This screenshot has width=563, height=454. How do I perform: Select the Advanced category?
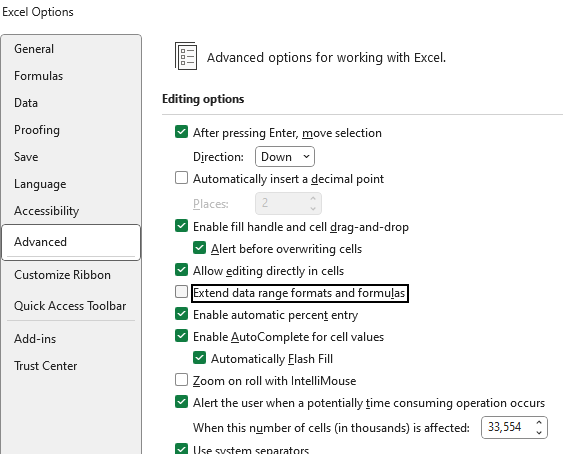pos(71,242)
